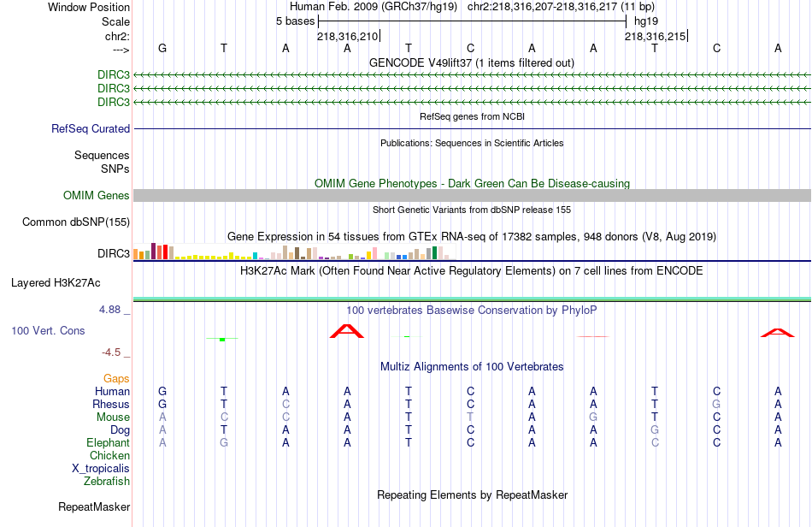Image resolution: width=812 pixels, height=527 pixels.
Task: Click the hg19 label beside scale bar
Action: 646,21
